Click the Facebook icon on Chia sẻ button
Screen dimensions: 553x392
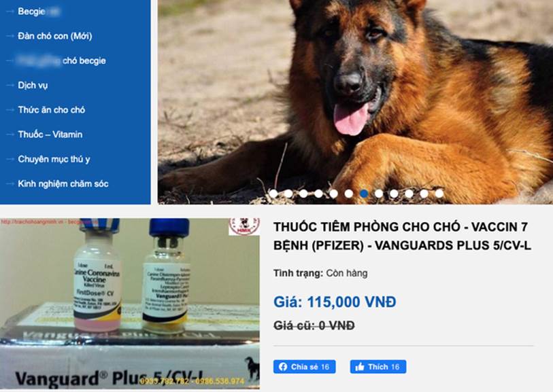click(283, 367)
